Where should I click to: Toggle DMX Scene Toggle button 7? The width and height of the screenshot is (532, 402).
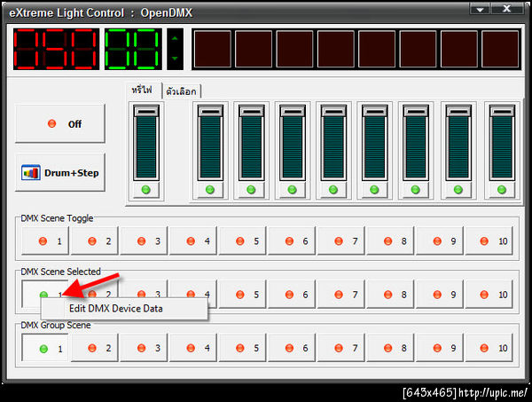pyautogui.click(x=341, y=241)
